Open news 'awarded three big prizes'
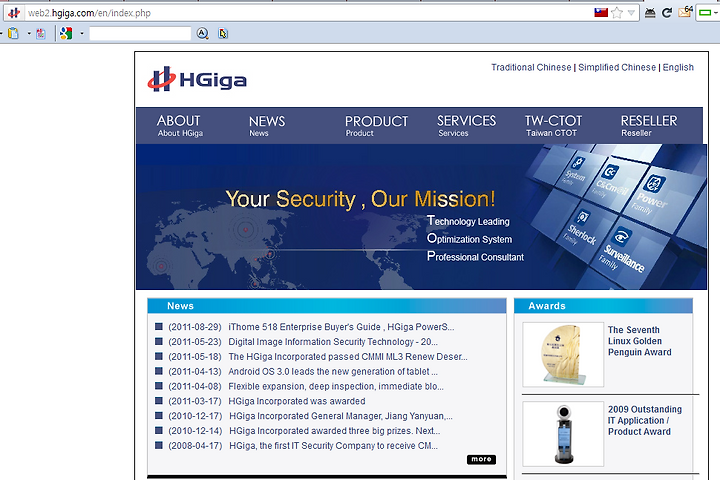 point(335,431)
